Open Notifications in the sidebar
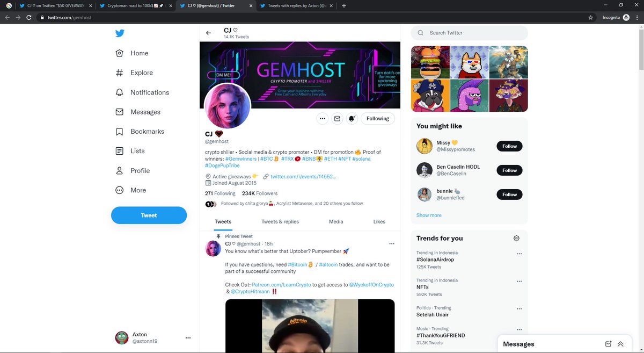Viewport: 644px width, 353px height. point(142,92)
